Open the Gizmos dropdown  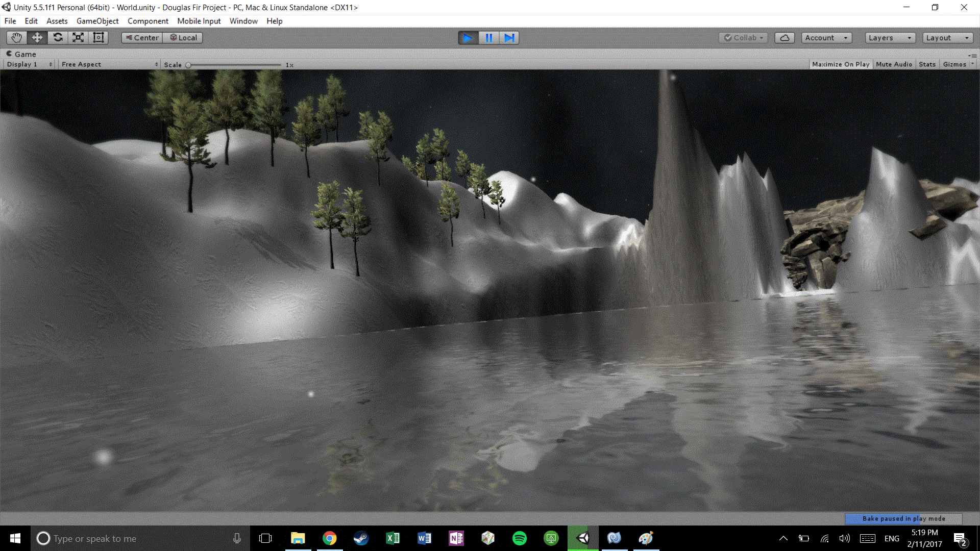click(x=958, y=64)
